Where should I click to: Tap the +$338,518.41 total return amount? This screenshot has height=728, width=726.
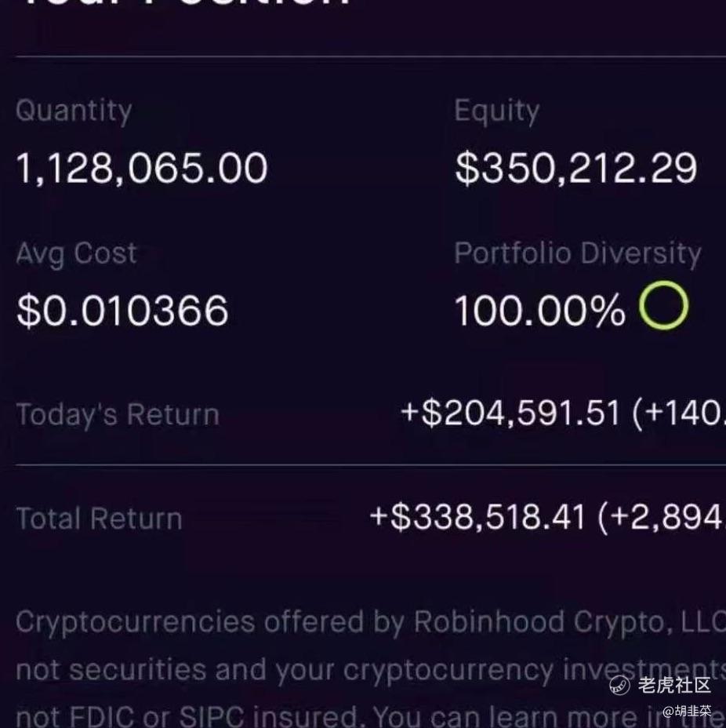[x=477, y=517]
